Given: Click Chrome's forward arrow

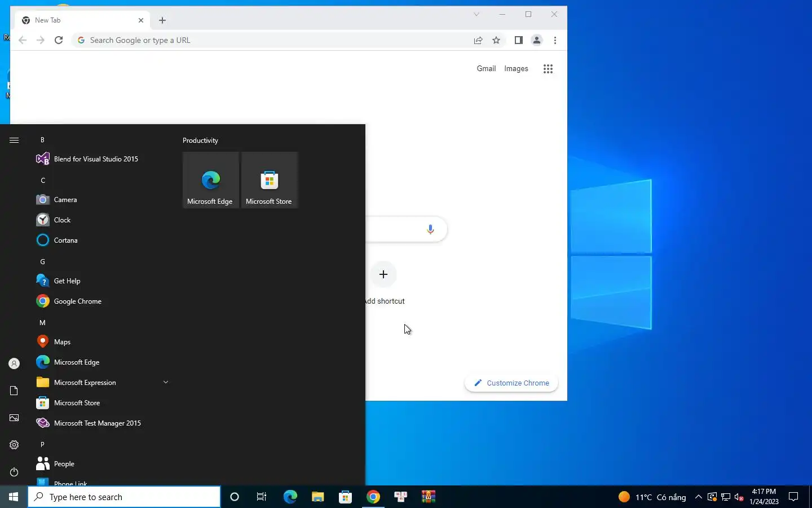Looking at the screenshot, I should click(41, 40).
